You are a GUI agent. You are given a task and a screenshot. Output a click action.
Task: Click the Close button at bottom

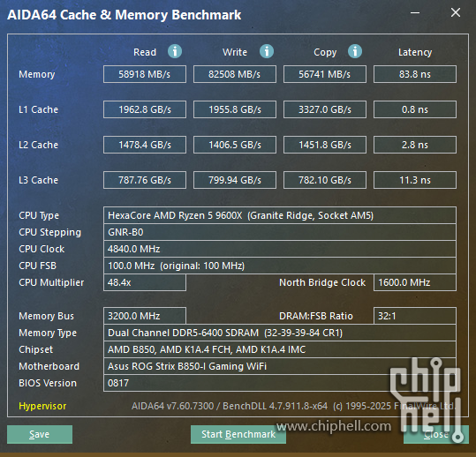tap(436, 434)
